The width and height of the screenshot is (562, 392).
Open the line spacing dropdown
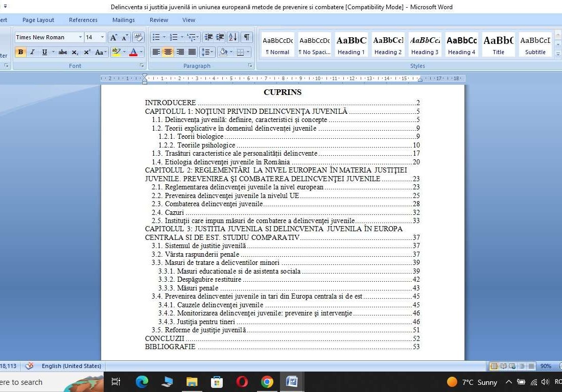click(207, 52)
